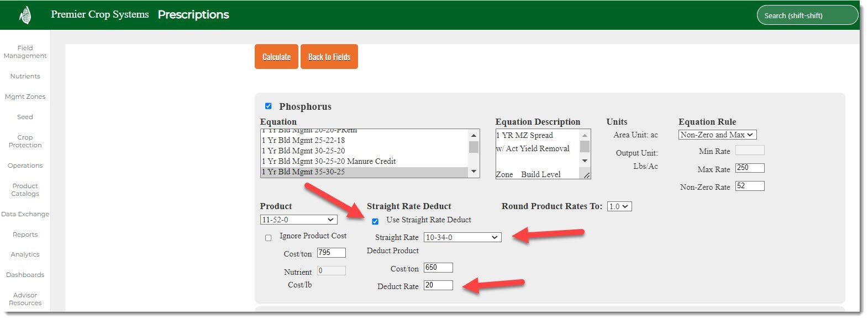The height and width of the screenshot is (320, 868).
Task: Click the Max Rate input field
Action: coord(750,168)
